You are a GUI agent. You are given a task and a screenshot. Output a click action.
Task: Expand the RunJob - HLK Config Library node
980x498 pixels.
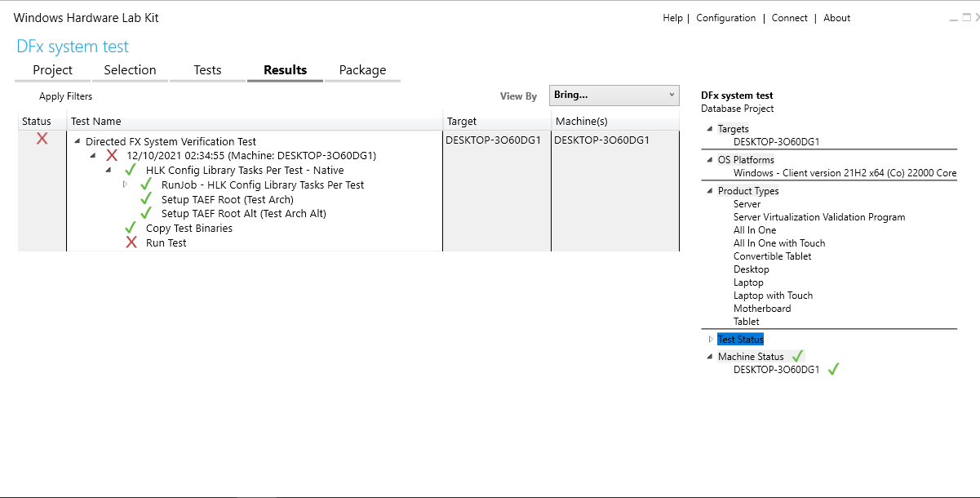(x=126, y=185)
